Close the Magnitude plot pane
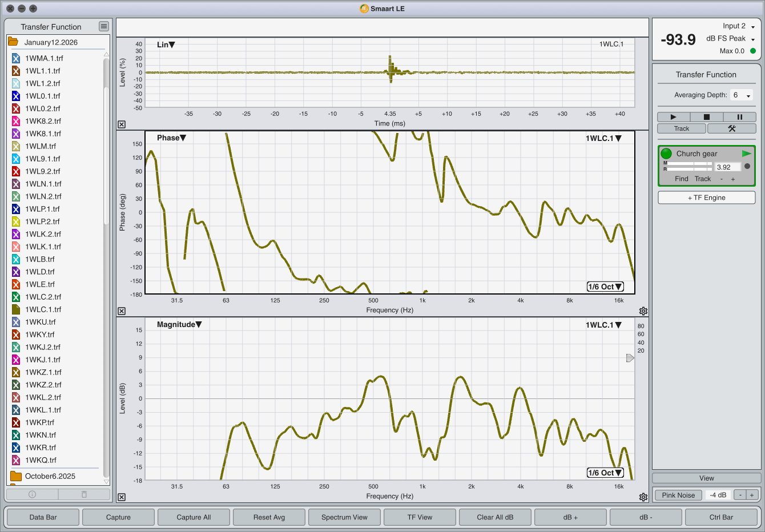The width and height of the screenshot is (765, 532). pos(122,497)
